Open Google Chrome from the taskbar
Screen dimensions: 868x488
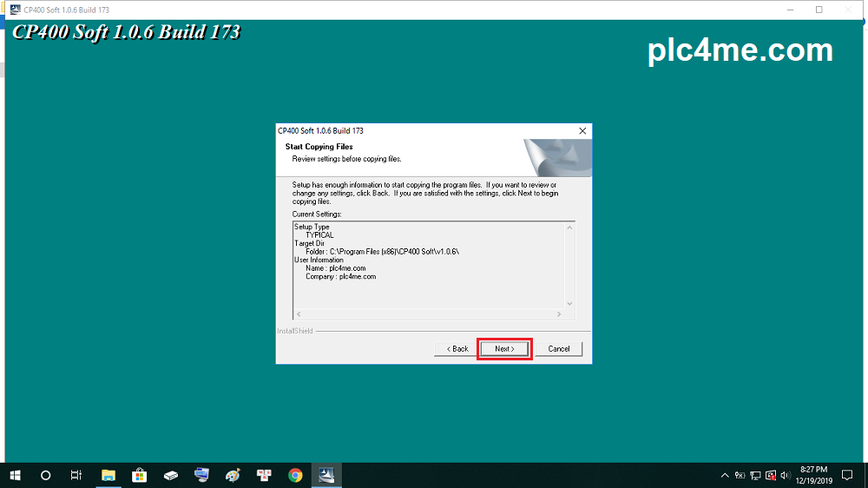(295, 475)
